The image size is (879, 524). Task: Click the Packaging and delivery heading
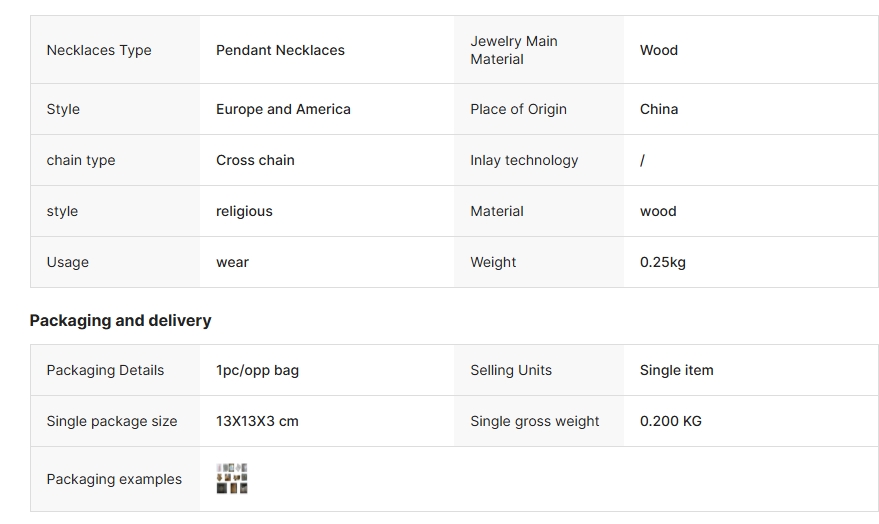[121, 320]
